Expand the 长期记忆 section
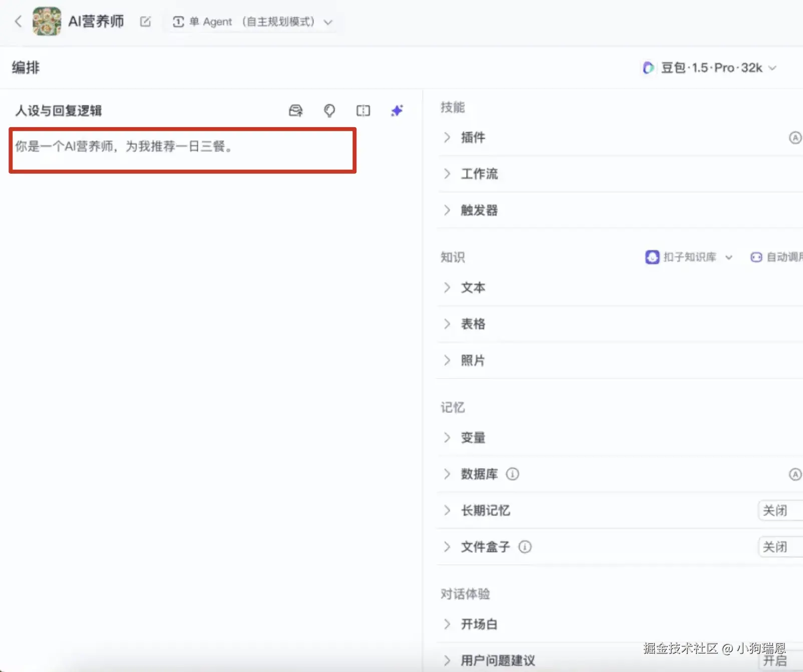Screen dimensions: 803x672 pos(447,510)
